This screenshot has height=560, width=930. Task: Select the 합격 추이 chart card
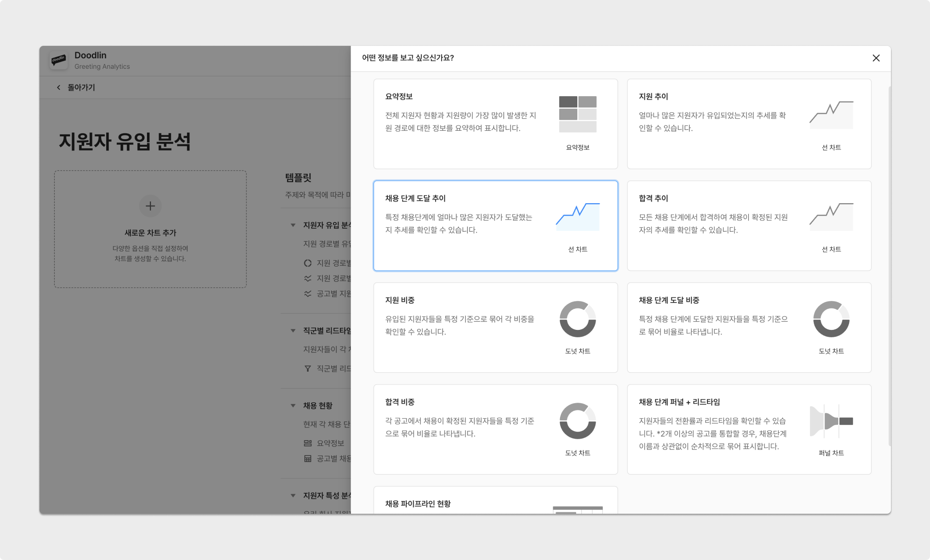coord(749,226)
